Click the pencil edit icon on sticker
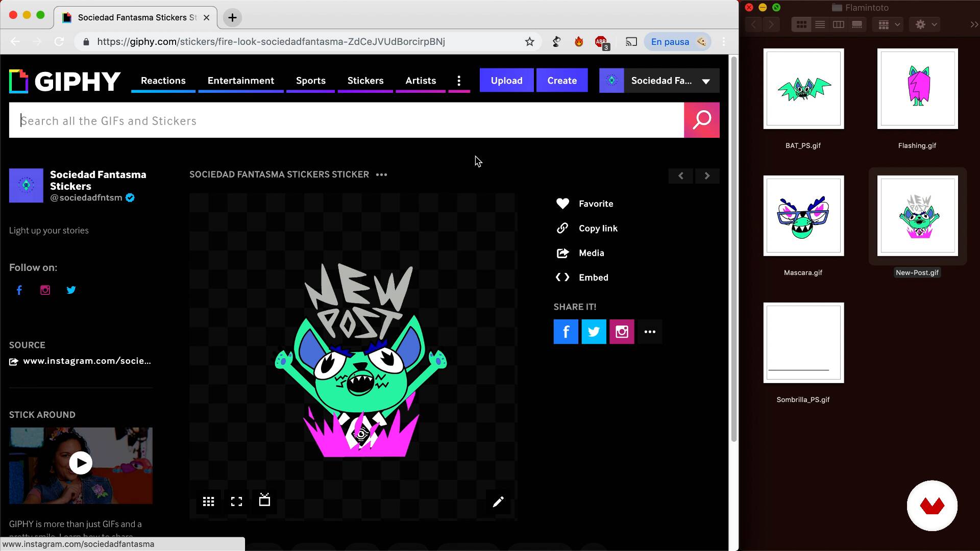This screenshot has width=980, height=551. [x=498, y=502]
